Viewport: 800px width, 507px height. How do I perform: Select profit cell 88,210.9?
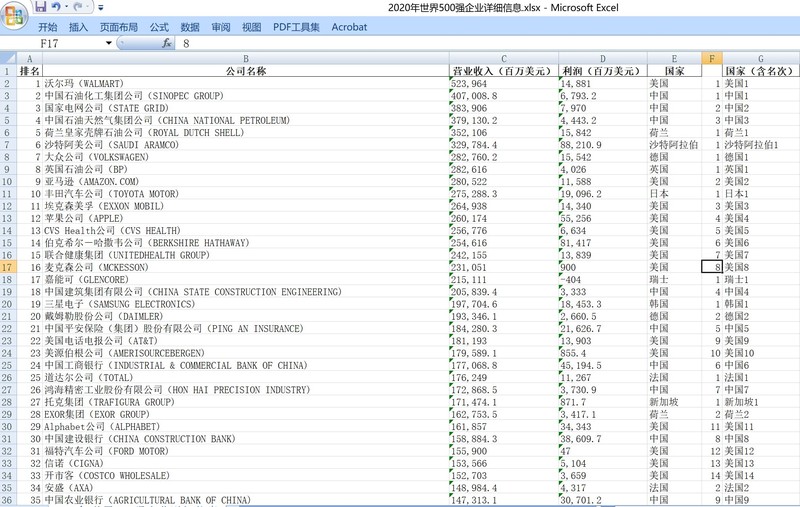(x=603, y=144)
